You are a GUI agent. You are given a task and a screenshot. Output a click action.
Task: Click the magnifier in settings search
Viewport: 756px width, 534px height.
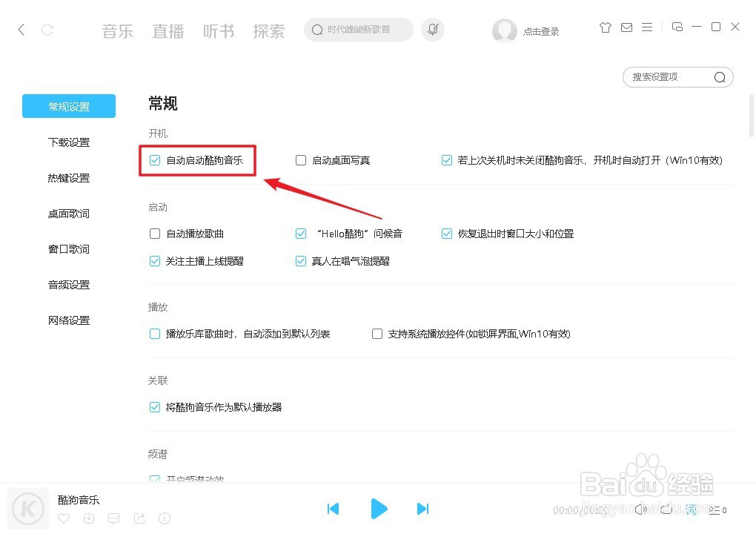pyautogui.click(x=720, y=77)
